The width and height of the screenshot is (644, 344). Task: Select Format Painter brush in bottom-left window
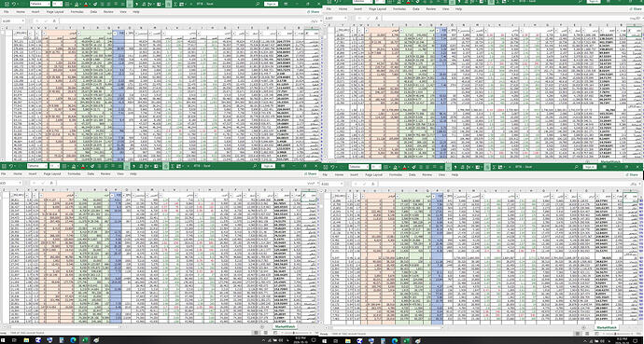tap(92, 166)
